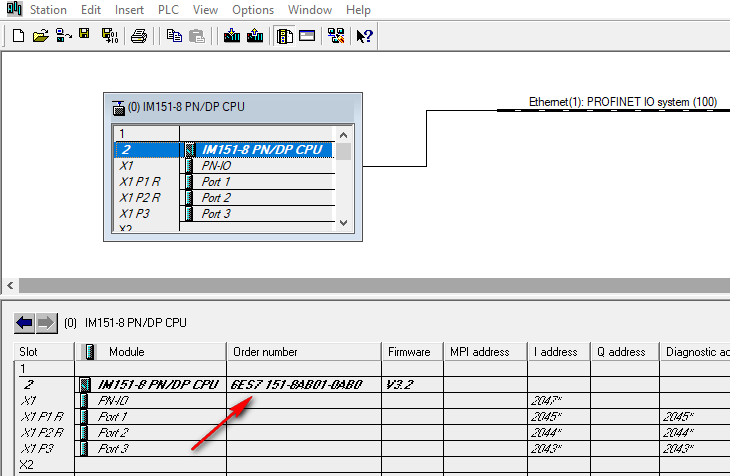The image size is (730, 476).
Task: Click the Q address column header
Action: pos(625,352)
